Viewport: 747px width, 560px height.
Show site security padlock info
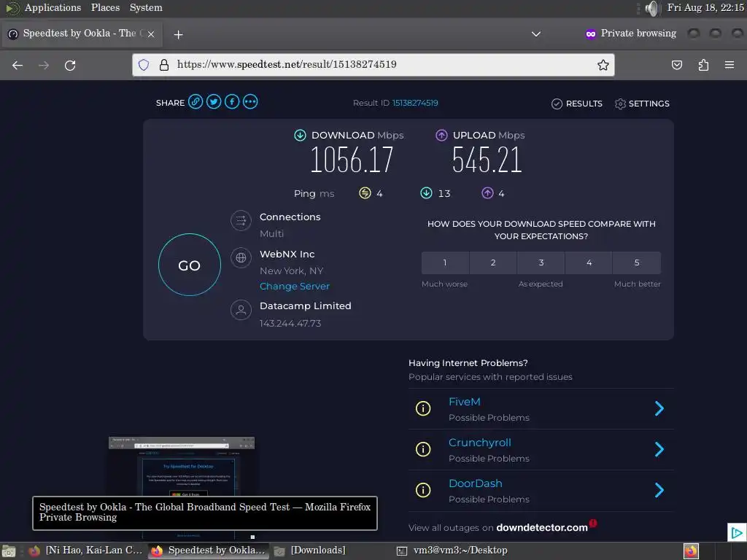(164, 65)
